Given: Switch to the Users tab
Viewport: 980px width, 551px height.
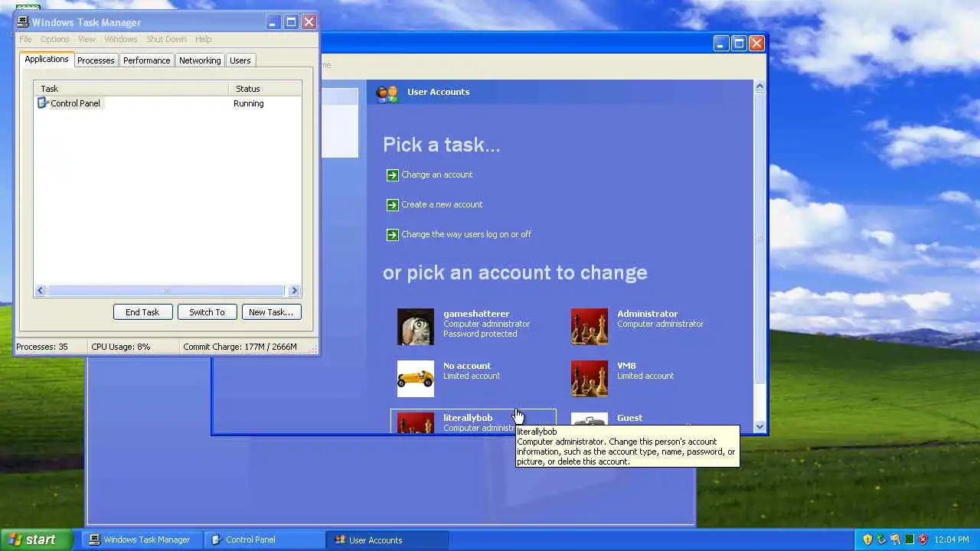Looking at the screenshot, I should click(x=240, y=60).
